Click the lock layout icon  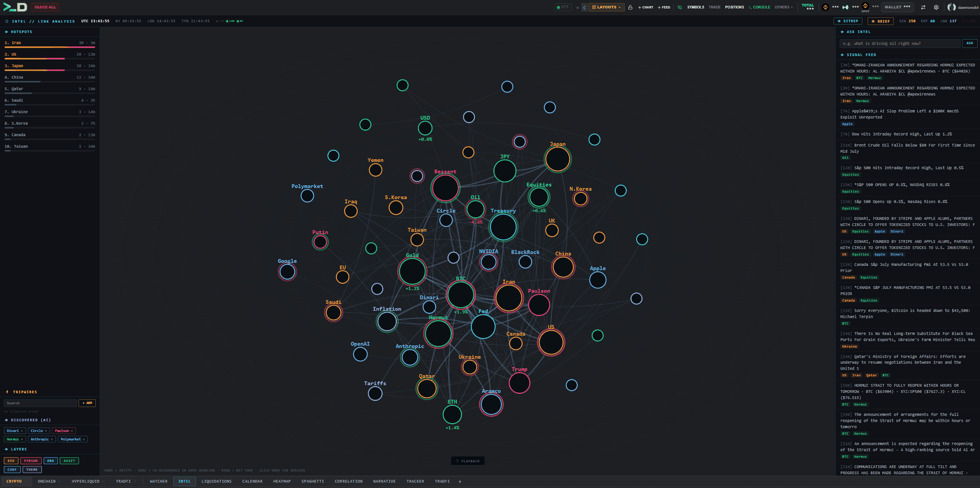(x=630, y=7)
